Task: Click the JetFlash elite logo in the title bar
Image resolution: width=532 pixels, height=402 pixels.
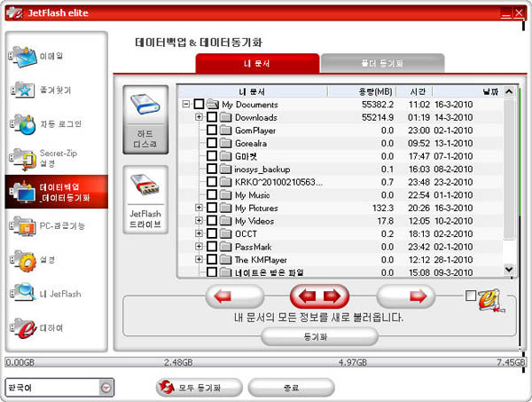Action: click(14, 13)
